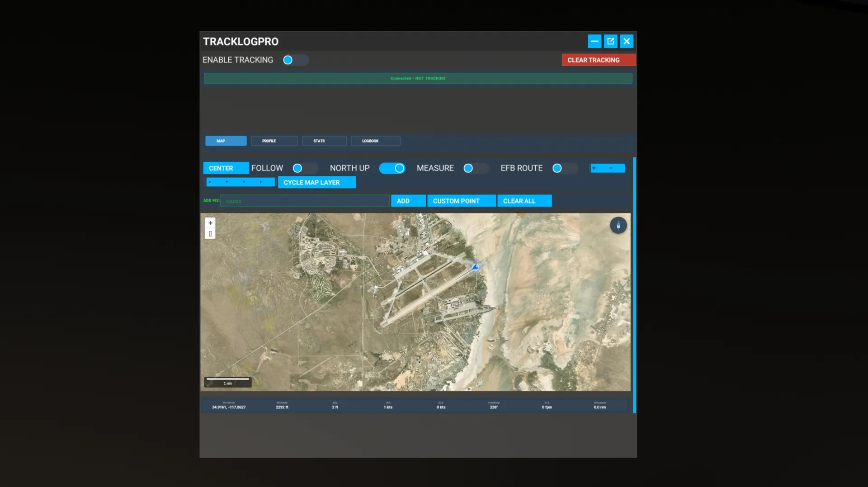Turn on the Enable Tracking switch
The height and width of the screenshot is (487, 868).
[x=295, y=60]
